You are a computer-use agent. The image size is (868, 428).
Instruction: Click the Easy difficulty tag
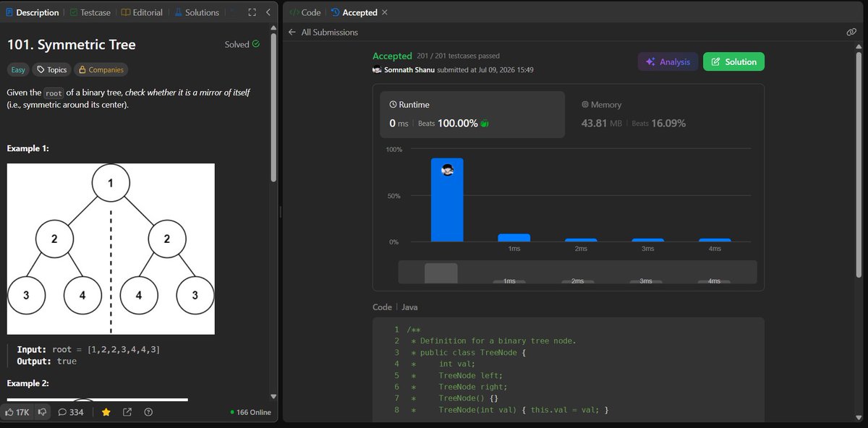(x=18, y=70)
